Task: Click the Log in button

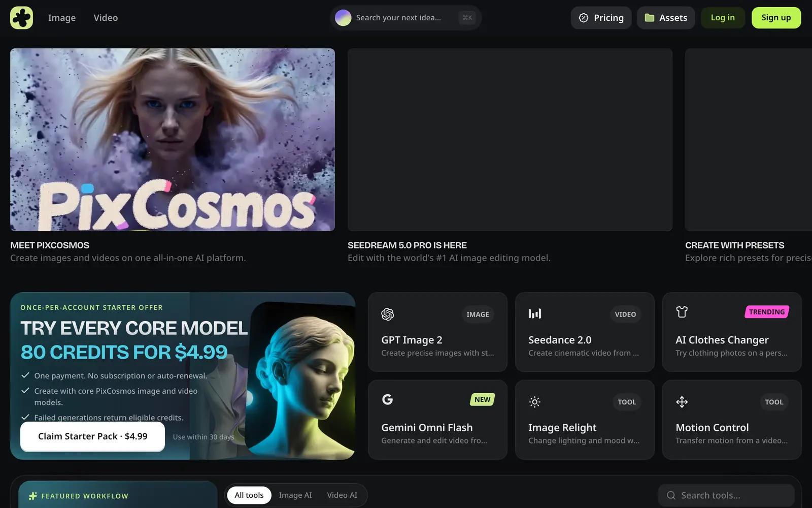Action: 723,18
